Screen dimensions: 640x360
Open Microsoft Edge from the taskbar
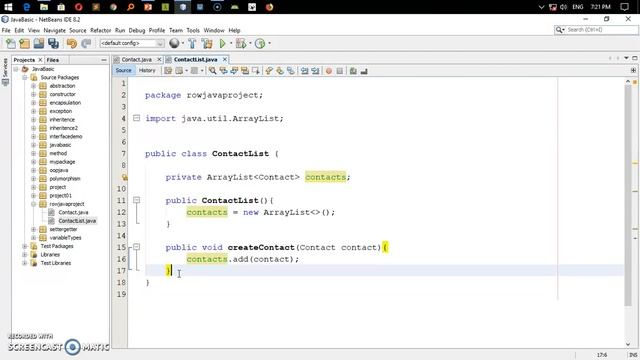tap(27, 7)
